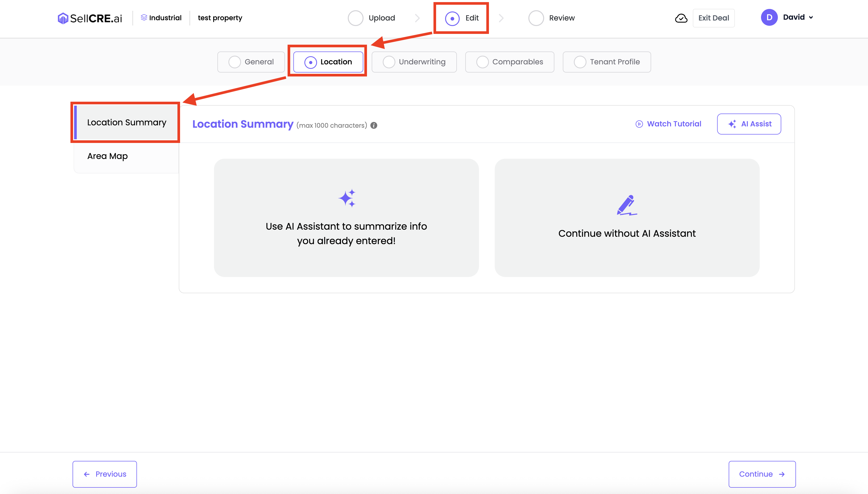Choose Continue without AI Assistant card
The height and width of the screenshot is (494, 868).
627,218
